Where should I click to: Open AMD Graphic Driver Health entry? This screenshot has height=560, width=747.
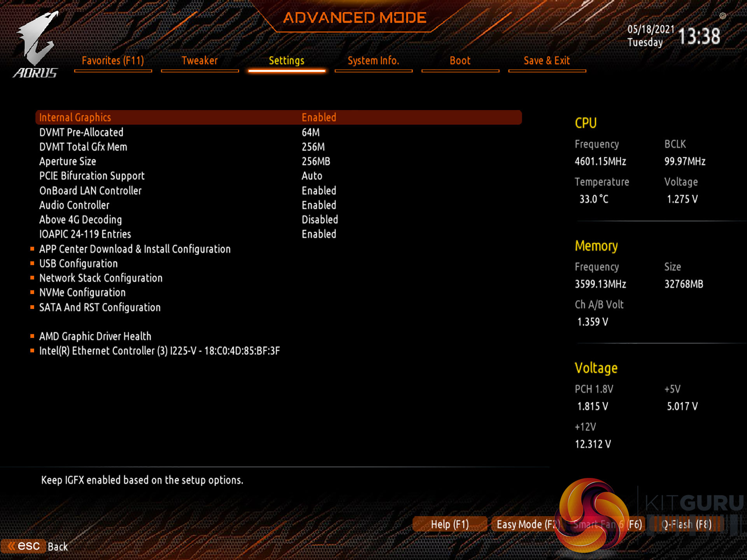95,336
